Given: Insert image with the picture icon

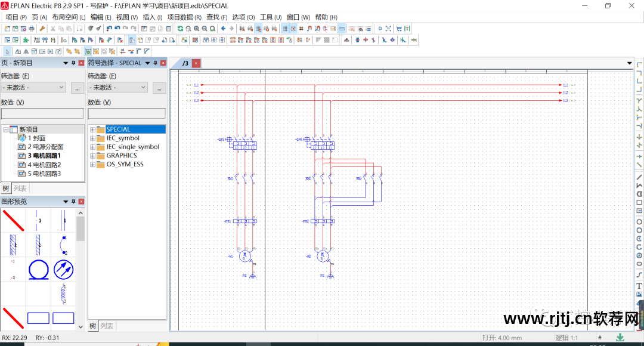Looking at the screenshot, I should tap(639, 294).
